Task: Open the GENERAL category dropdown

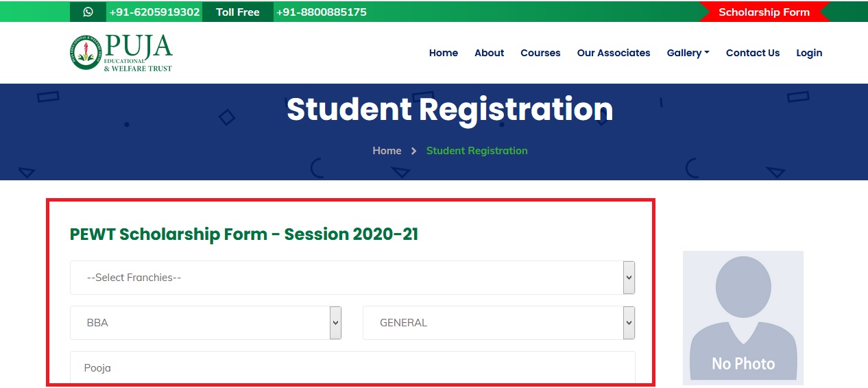Action: click(498, 323)
